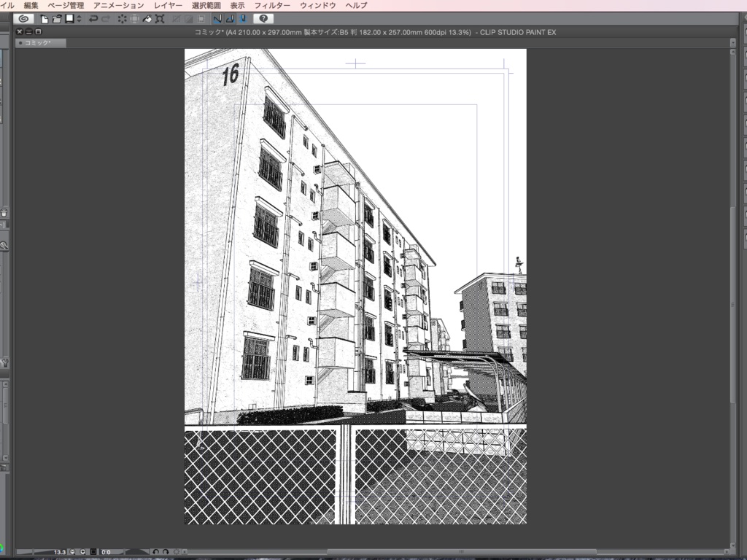The image size is (747, 560).
Task: Undo the last action with the Undo arrow
Action: coord(93,18)
